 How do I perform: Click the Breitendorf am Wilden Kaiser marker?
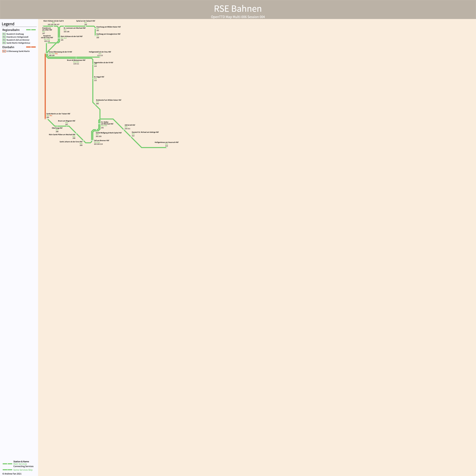click(x=95, y=105)
